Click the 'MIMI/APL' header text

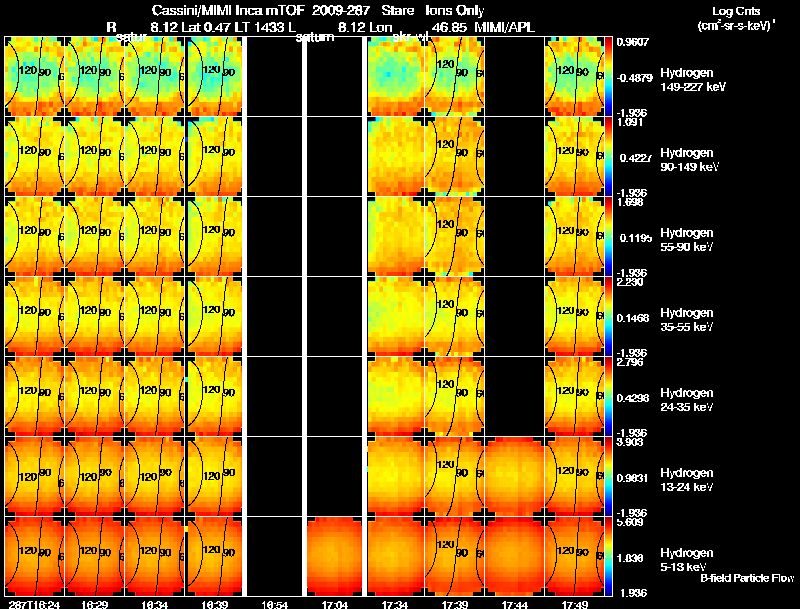click(505, 28)
